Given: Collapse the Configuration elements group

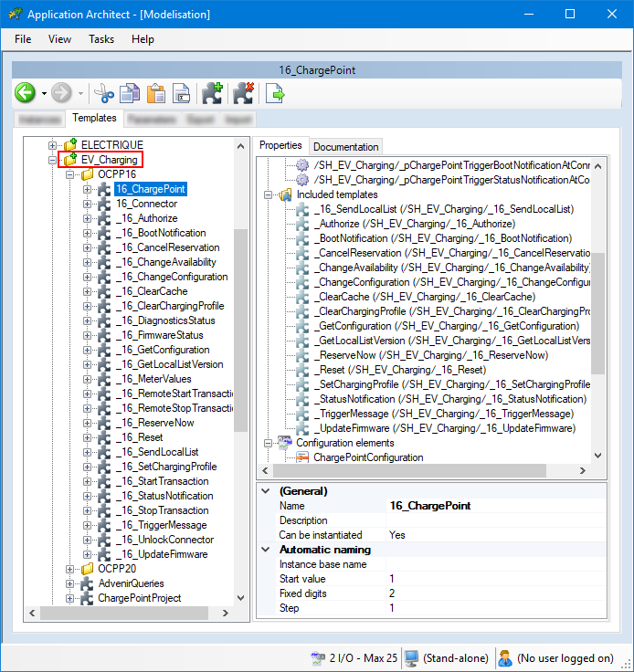Looking at the screenshot, I should (x=268, y=443).
